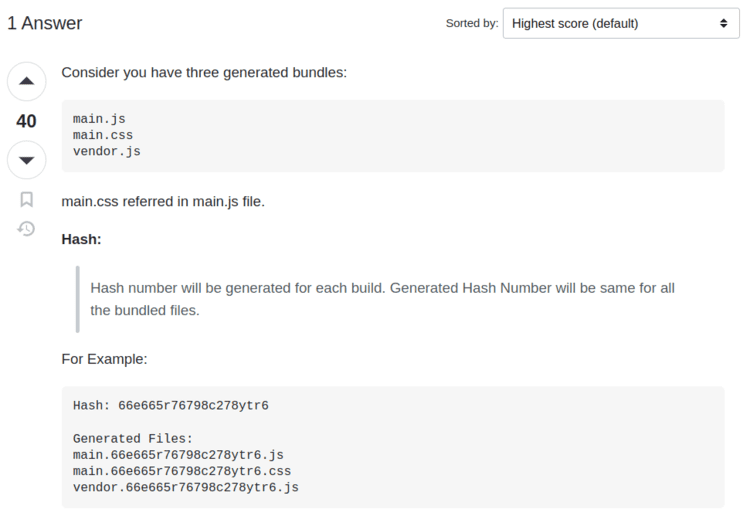The height and width of the screenshot is (516, 750).
Task: Click "main.css referred in main.js file" sentence
Action: click(x=163, y=201)
